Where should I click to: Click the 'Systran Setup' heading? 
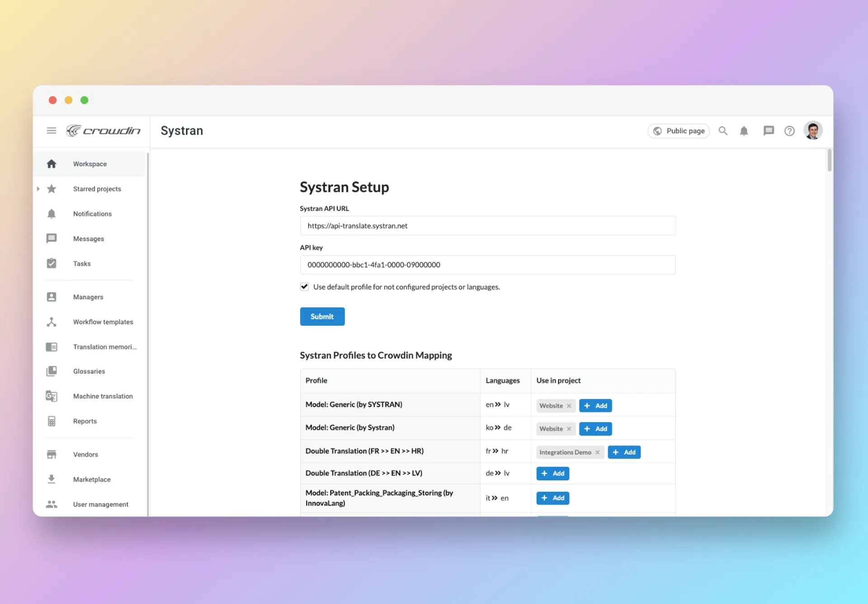click(344, 187)
